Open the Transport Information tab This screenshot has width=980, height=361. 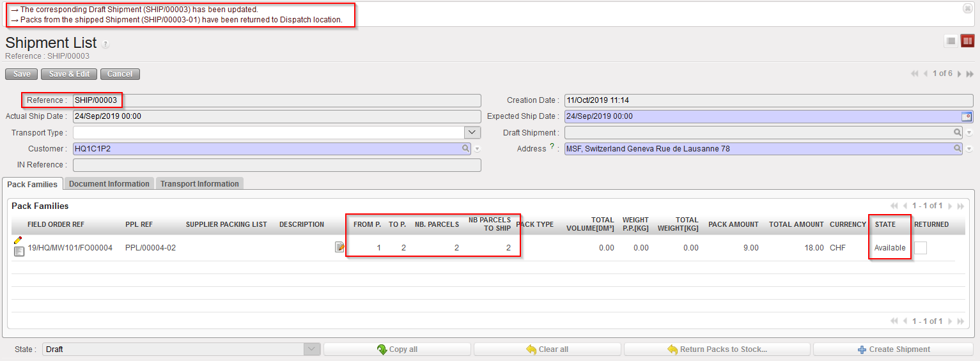[x=199, y=184]
